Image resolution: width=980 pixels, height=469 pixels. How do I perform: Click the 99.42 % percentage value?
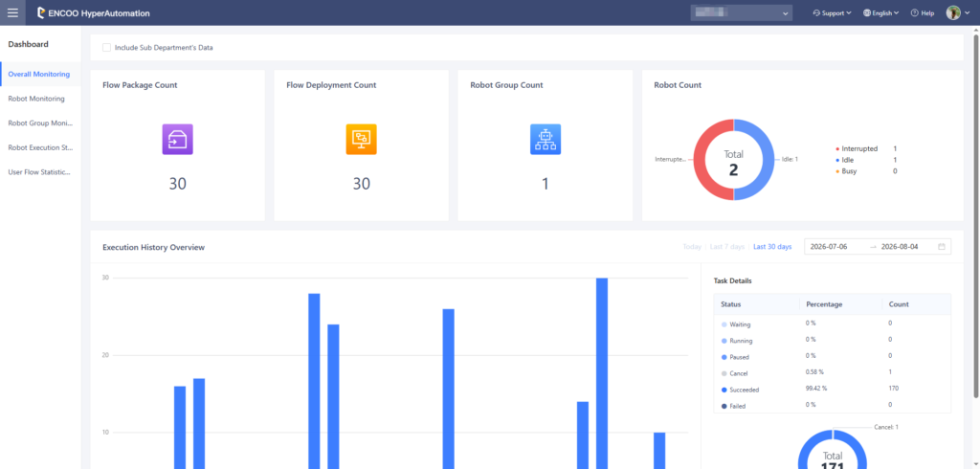816,389
